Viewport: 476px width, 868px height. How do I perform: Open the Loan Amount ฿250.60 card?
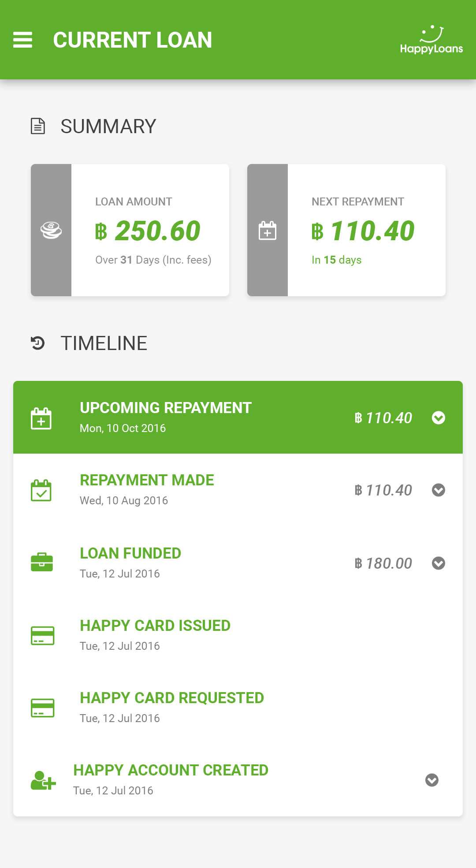tap(130, 230)
